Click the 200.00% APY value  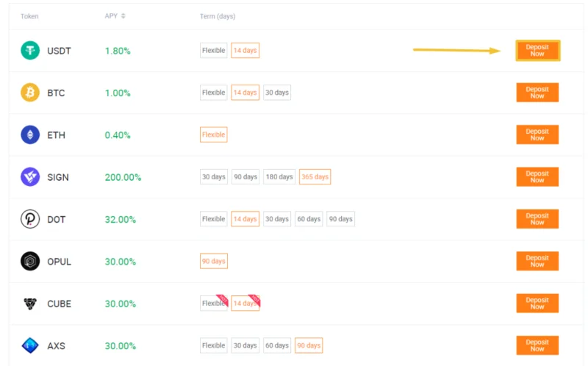(123, 177)
